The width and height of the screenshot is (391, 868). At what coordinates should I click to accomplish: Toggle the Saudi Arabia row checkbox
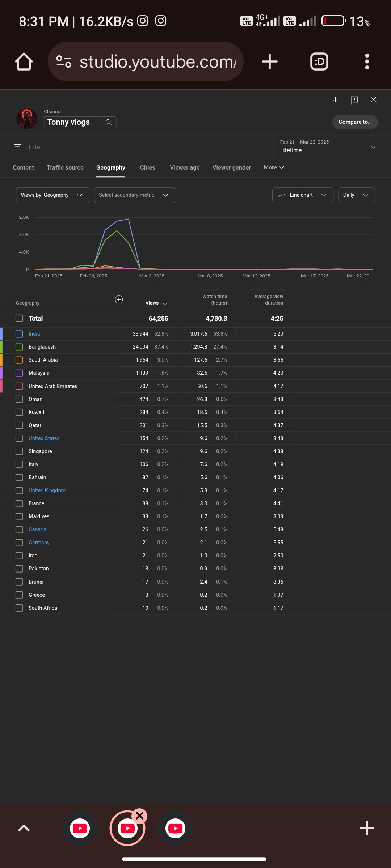[19, 360]
